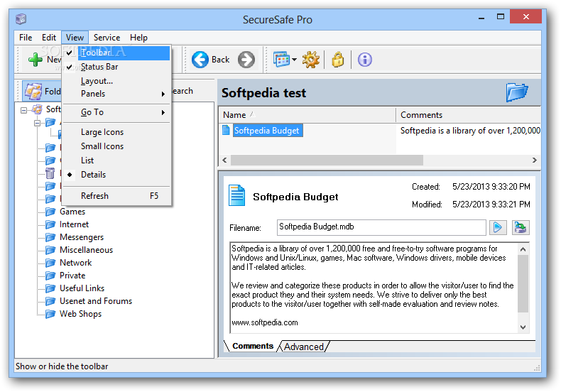
Task: Click the Internet folder icon
Action: coord(50,224)
